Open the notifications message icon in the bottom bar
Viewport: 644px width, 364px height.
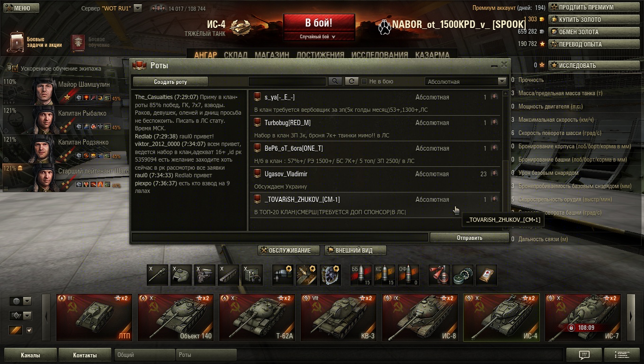click(x=584, y=355)
